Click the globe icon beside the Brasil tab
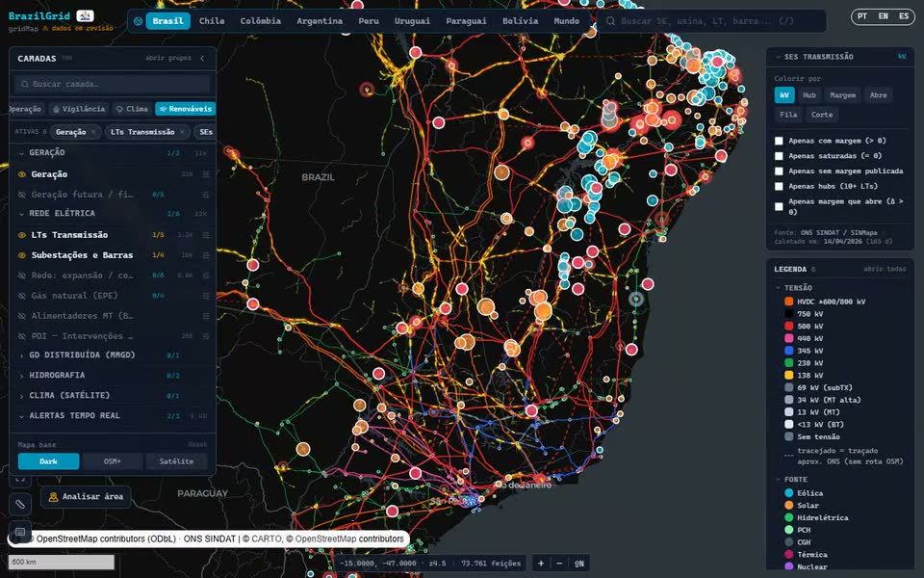924x578 pixels. point(138,20)
